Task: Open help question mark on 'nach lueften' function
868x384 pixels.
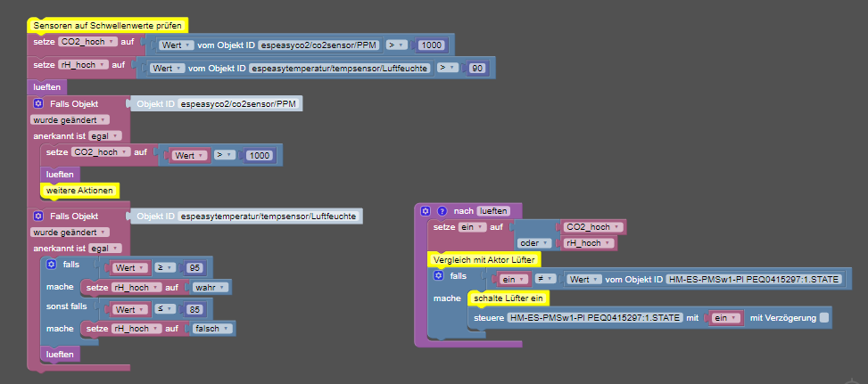Action: tap(442, 210)
